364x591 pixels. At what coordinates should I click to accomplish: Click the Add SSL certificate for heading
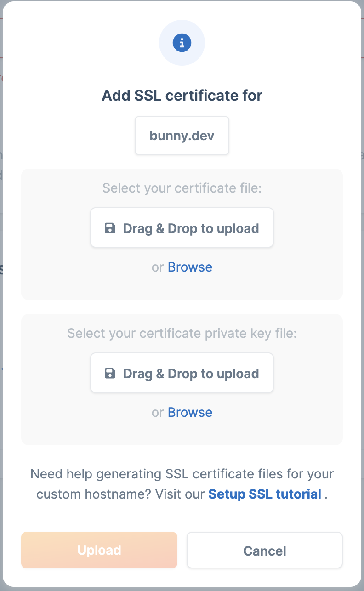(x=182, y=96)
